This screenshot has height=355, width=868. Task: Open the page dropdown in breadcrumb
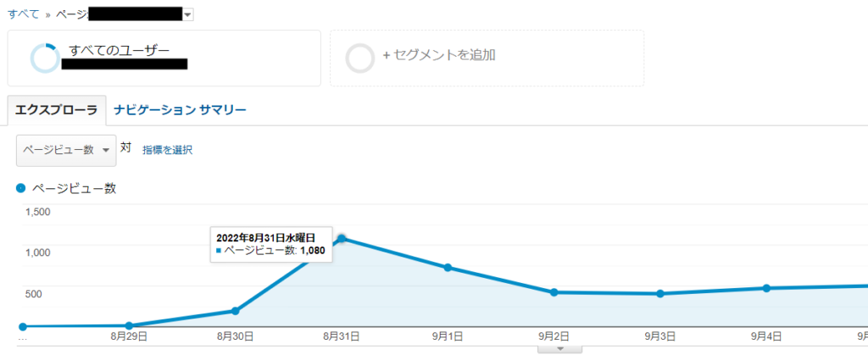point(187,14)
